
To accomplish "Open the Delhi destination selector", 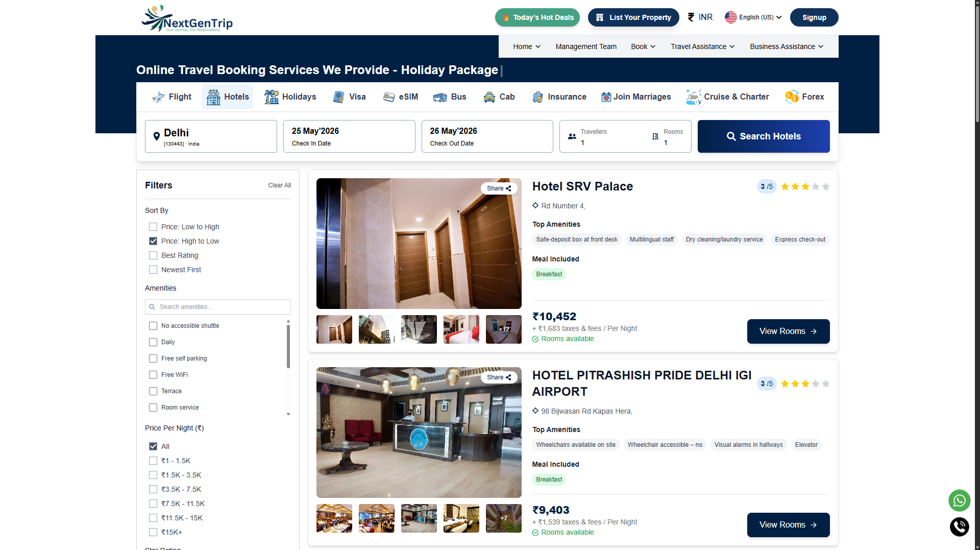I will coord(211,136).
